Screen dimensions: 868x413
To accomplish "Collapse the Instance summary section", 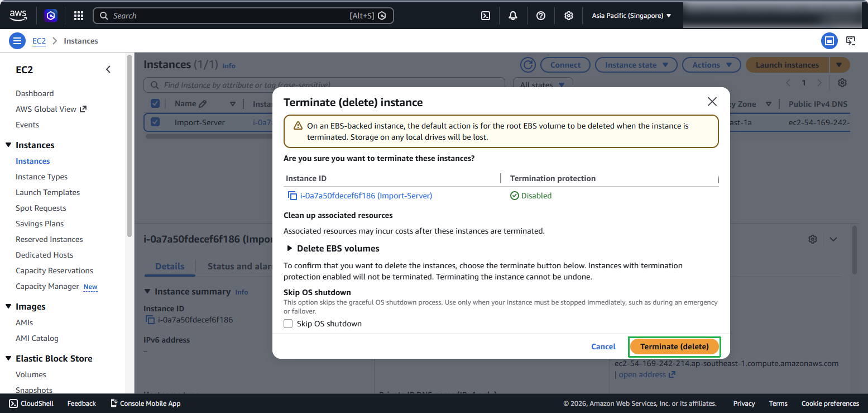I will coord(147,291).
